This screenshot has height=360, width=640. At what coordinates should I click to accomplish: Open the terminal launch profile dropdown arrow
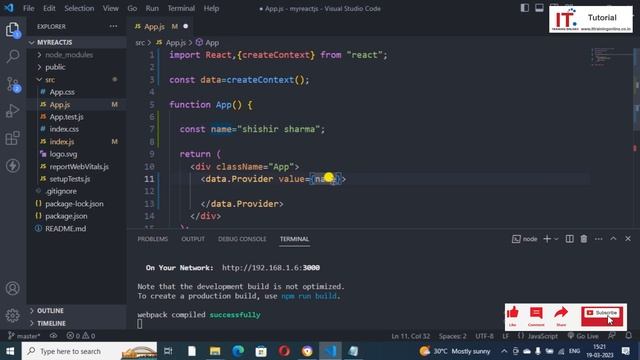(556, 239)
